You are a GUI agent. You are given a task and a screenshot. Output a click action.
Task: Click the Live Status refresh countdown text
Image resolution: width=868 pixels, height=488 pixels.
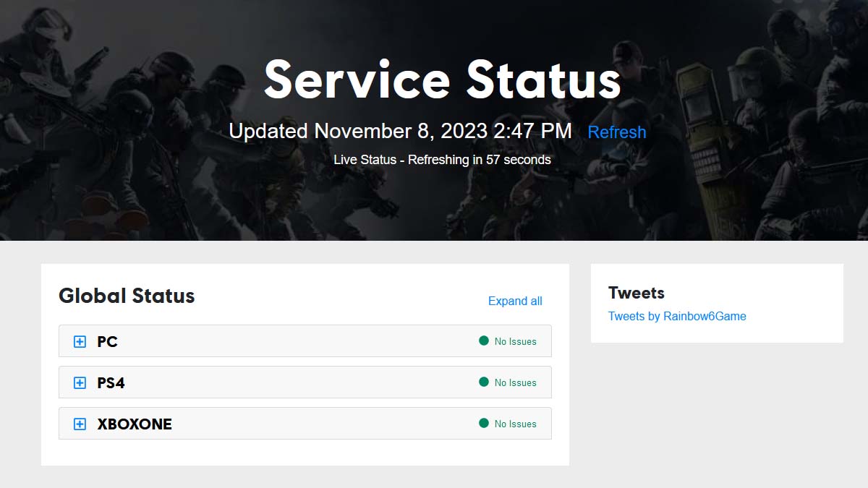(442, 160)
